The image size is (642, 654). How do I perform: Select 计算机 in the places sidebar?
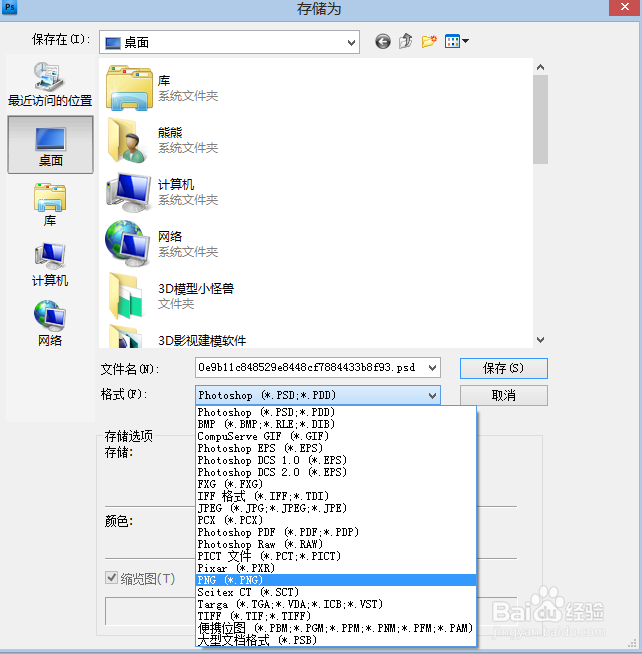pyautogui.click(x=50, y=264)
